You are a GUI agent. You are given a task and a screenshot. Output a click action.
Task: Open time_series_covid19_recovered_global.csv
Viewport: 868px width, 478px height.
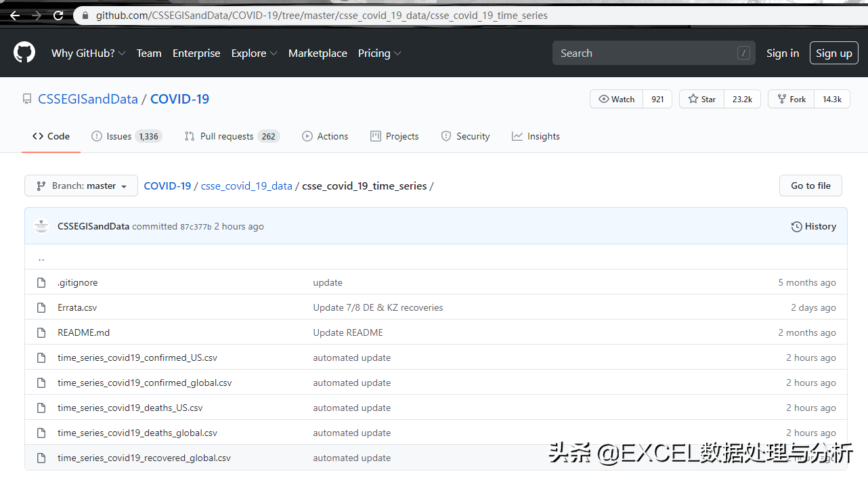144,458
